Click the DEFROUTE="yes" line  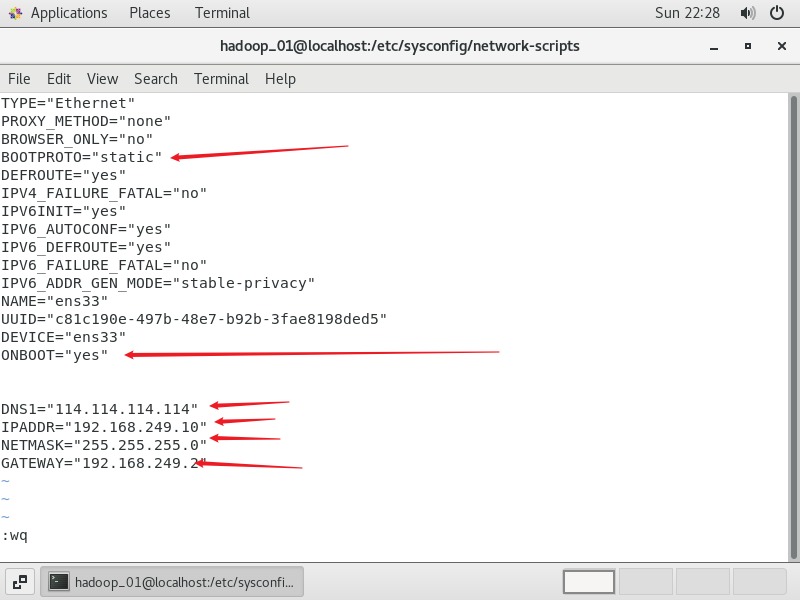63,176
